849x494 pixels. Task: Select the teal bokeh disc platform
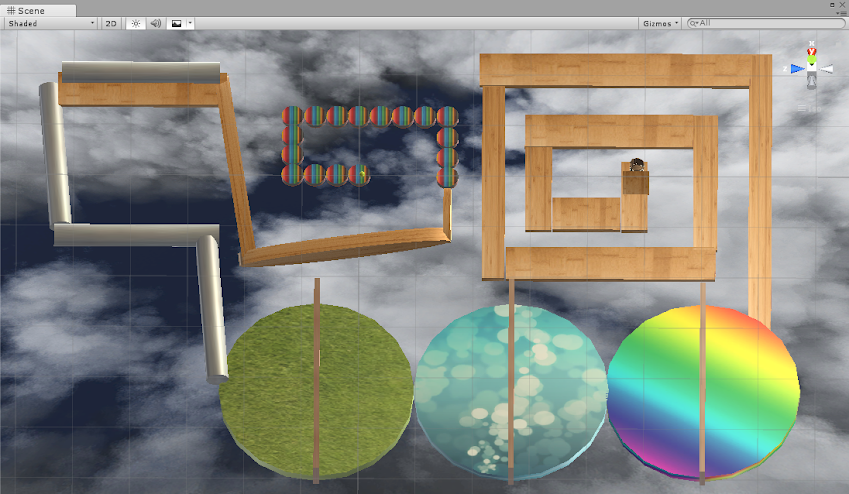tap(511, 393)
